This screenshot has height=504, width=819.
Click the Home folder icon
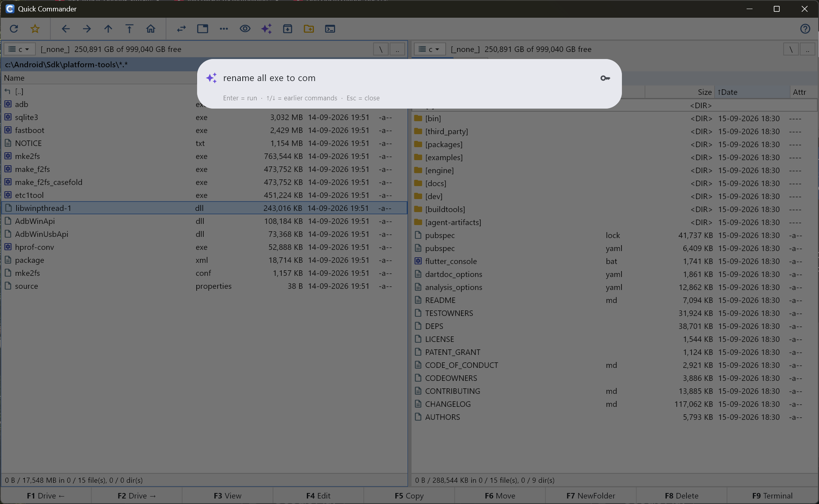coord(151,29)
